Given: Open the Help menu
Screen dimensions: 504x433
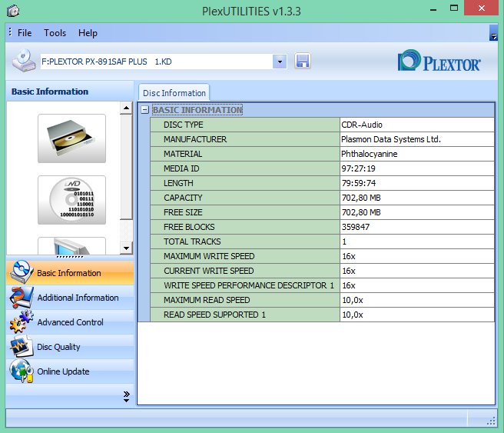Looking at the screenshot, I should pos(88,33).
